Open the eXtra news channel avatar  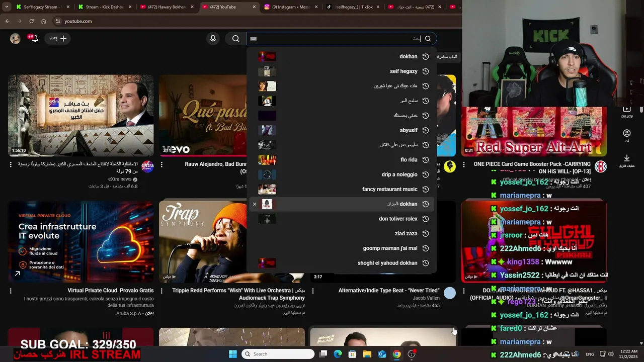pyautogui.click(x=147, y=166)
